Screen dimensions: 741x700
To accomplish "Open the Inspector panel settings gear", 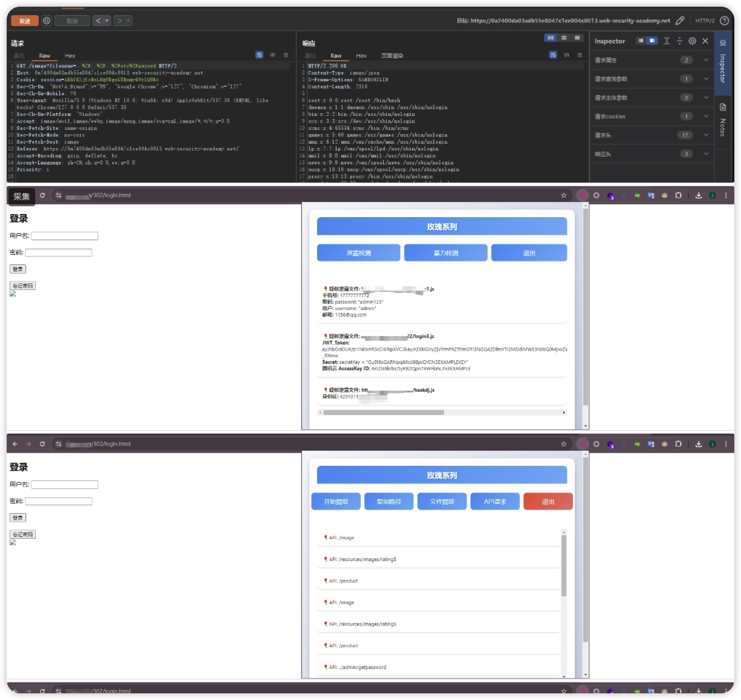I will (692, 41).
